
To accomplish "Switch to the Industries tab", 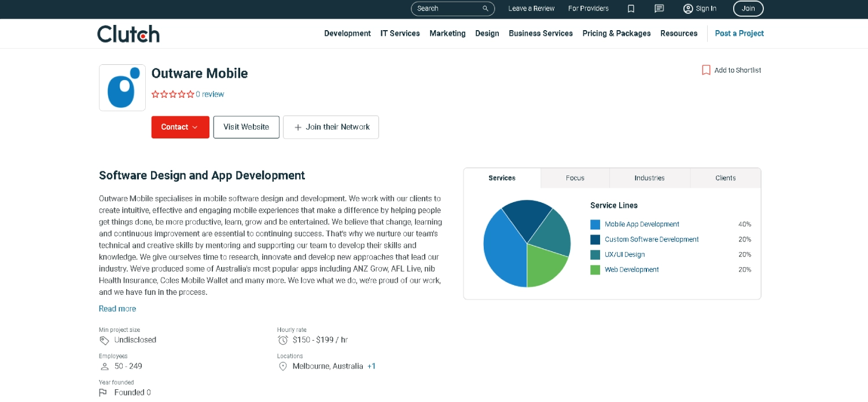I will (649, 178).
